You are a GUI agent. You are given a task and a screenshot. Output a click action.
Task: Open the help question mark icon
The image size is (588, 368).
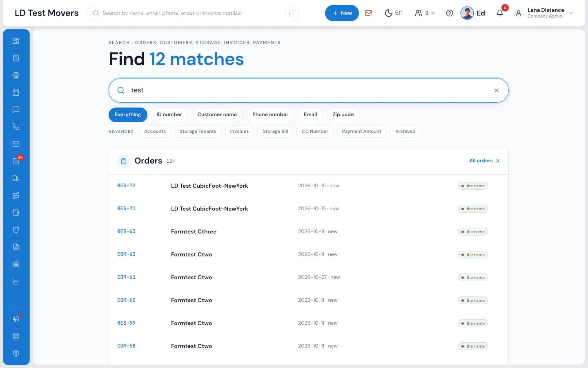pyautogui.click(x=450, y=13)
